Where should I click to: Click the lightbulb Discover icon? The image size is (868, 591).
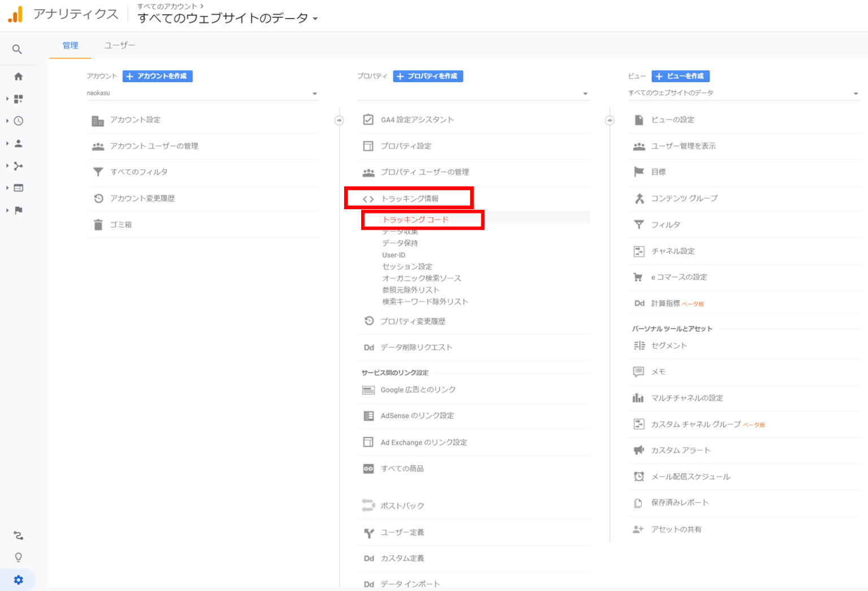coord(19,558)
